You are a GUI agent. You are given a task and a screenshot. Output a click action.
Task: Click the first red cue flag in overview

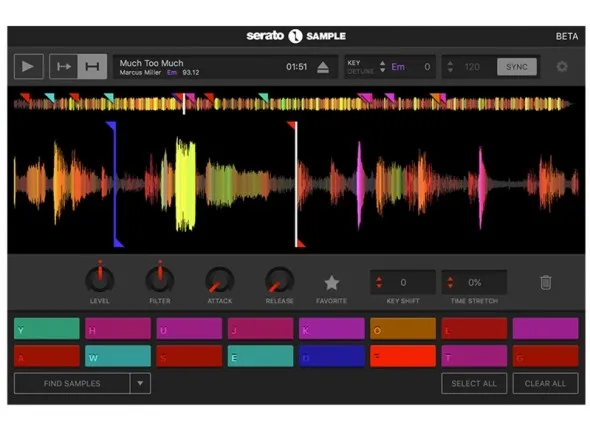[25, 97]
